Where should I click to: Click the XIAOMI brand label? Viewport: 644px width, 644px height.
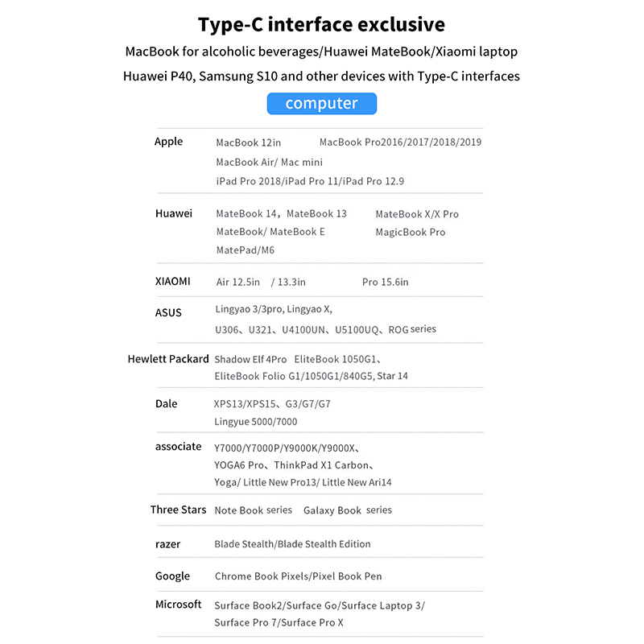pyautogui.click(x=173, y=282)
